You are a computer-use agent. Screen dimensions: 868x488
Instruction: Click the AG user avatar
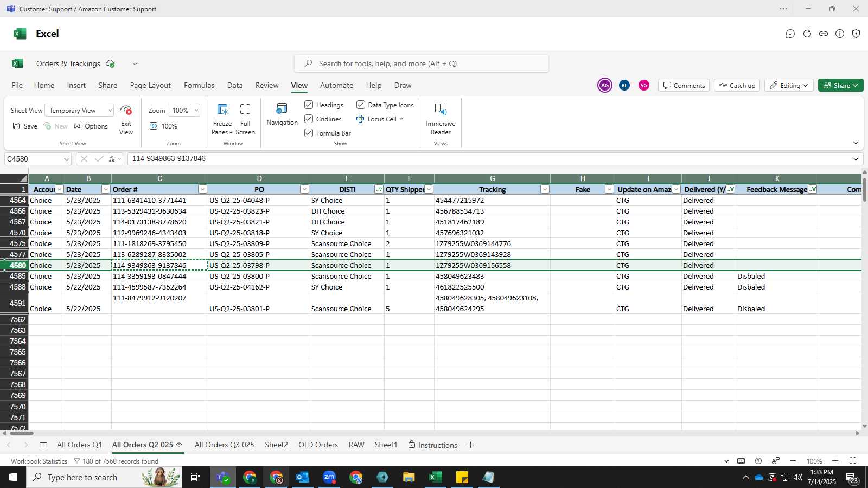pos(605,85)
